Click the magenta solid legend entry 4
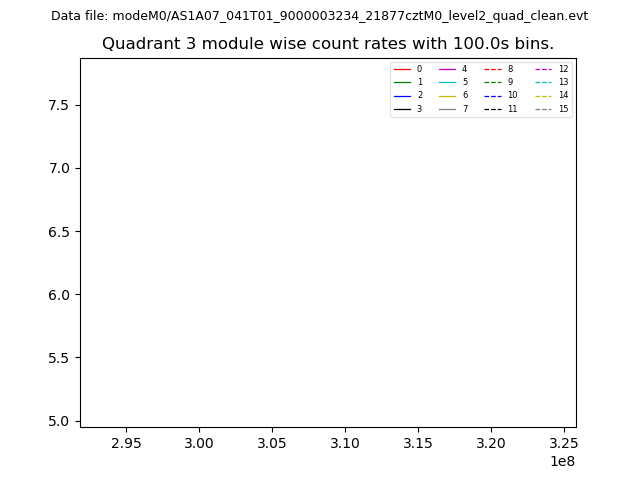640x480 pixels. [x=454, y=69]
